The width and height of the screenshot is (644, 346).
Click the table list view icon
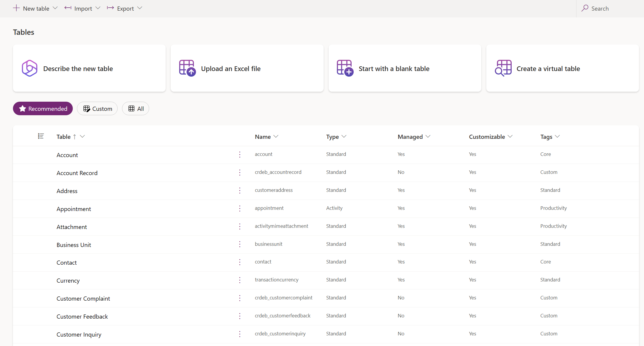41,136
